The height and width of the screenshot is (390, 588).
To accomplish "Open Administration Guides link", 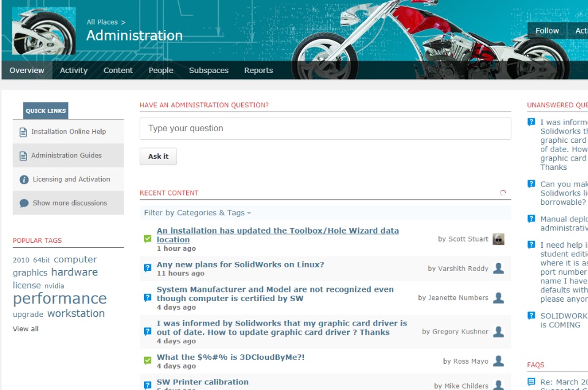I will tap(66, 155).
